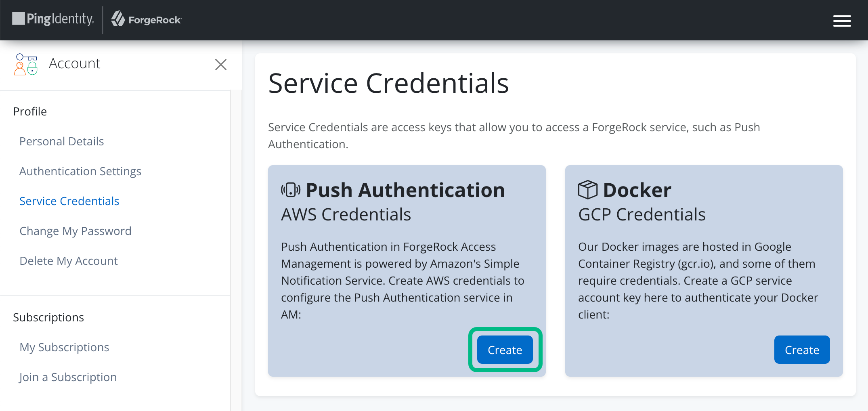Screen dimensions: 868x411
Task: Open Personal Details
Action: (62, 141)
